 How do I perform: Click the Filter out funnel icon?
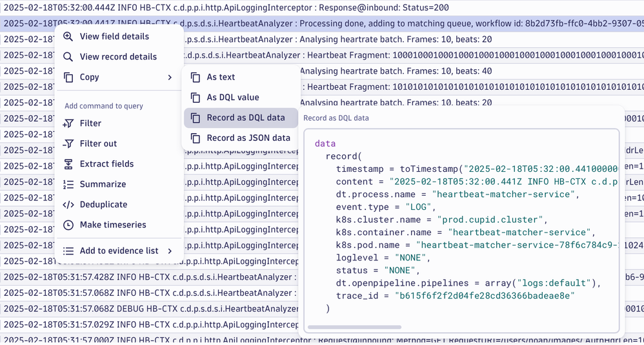coord(68,143)
